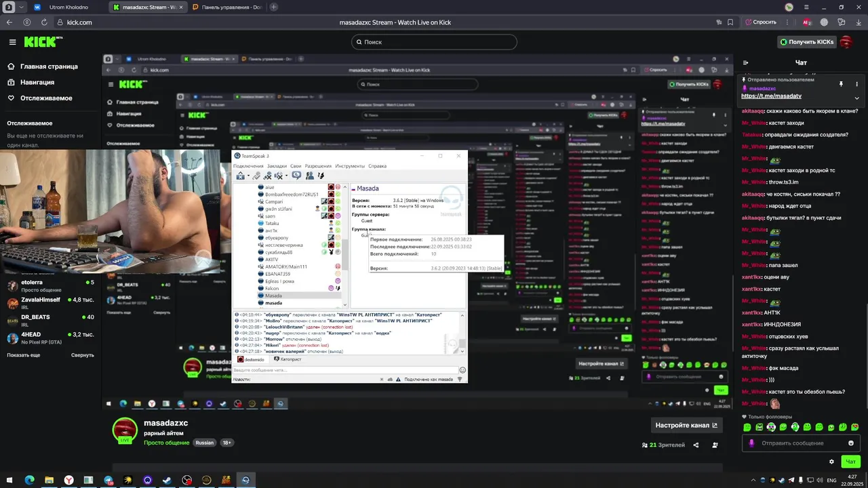Open the Kick hamburger menu
This screenshot has height=488, width=868.
12,42
